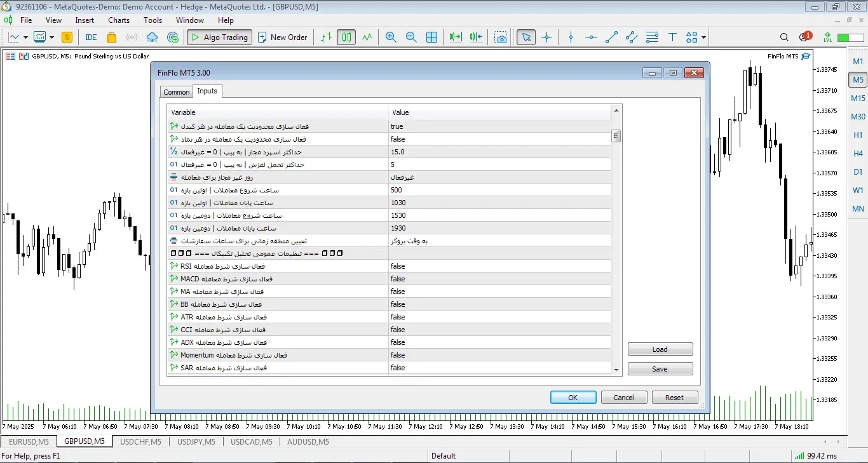Select the trendline drawing tool
Screen dimensions: 868x463
click(x=611, y=37)
